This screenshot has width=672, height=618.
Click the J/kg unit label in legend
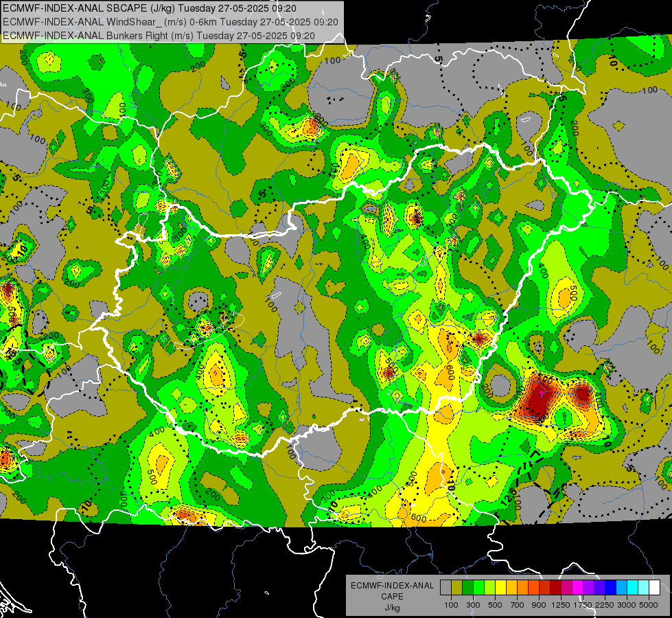[x=392, y=608]
